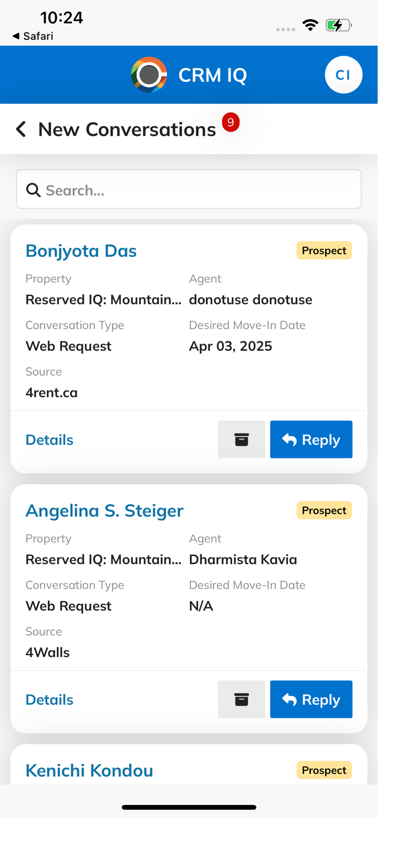
Task: Reply to Angelina S. Steiger
Action: (x=311, y=699)
